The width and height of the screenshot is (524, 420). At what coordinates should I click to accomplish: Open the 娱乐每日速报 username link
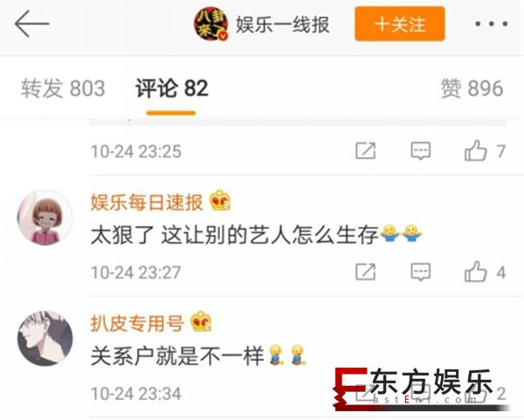click(147, 203)
